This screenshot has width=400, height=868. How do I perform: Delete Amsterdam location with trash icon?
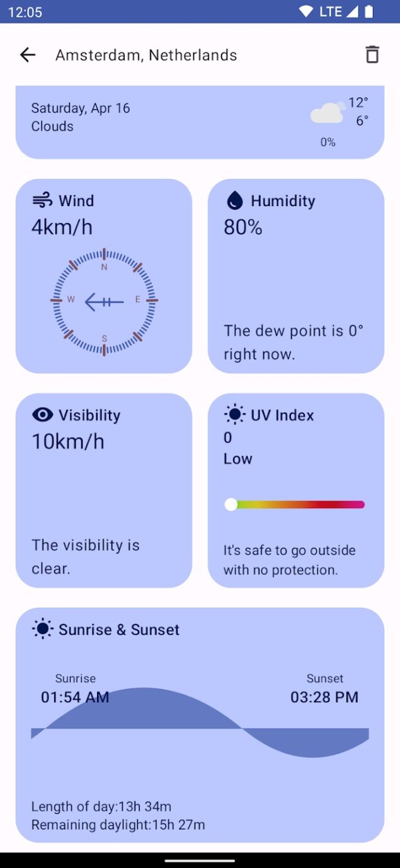[372, 55]
